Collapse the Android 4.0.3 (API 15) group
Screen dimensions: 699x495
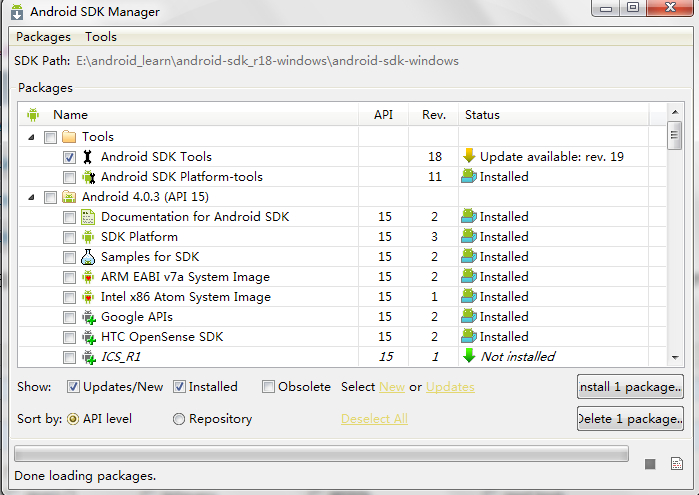click(31, 197)
